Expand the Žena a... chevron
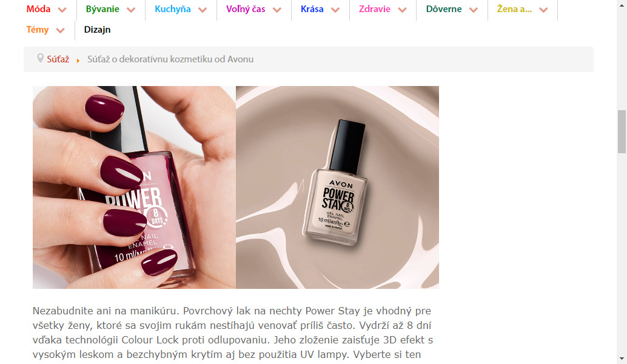This screenshot has width=627, height=364. tap(543, 10)
